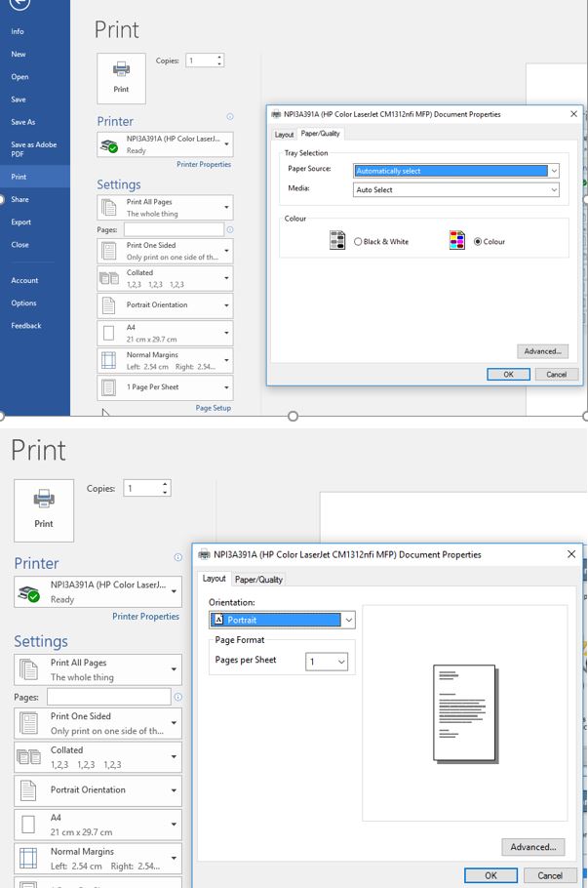Viewport: 588px width, 888px height.
Task: Switch to Paper/Quality tab in lower dialog
Action: coord(258,580)
